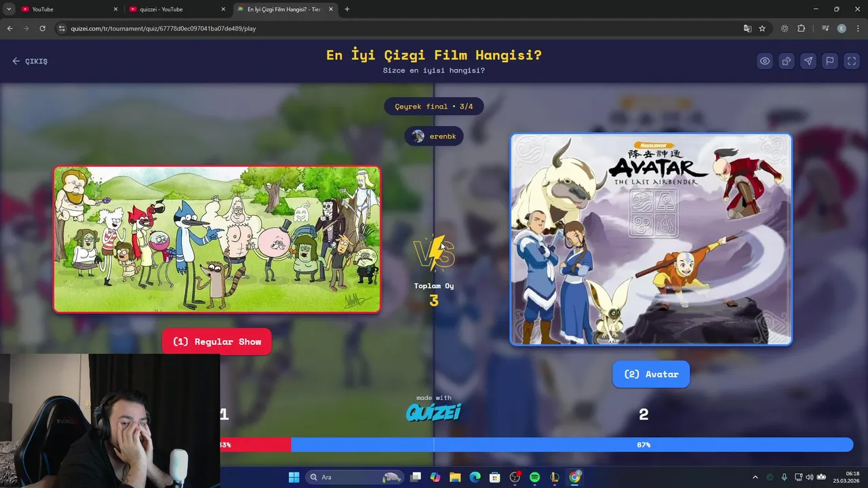Go back with the ÇIKIŞ exit link
Image resolution: width=868 pixels, height=488 pixels.
(x=30, y=61)
